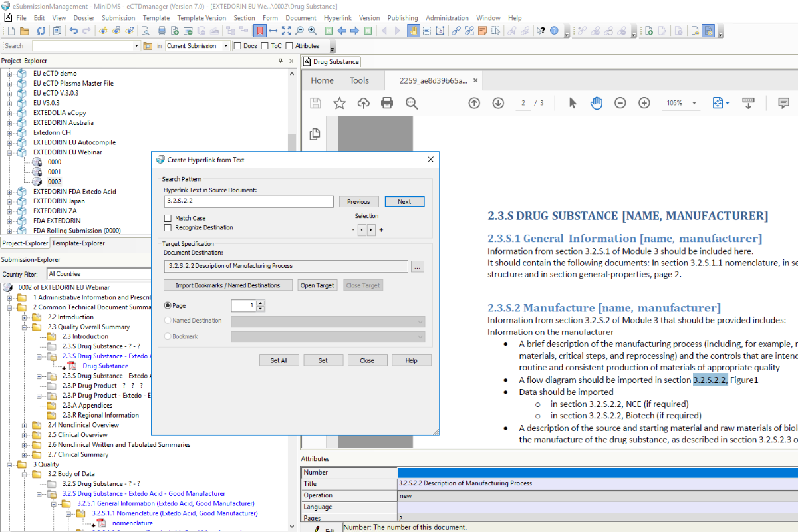Click the context-sensitive help question mark icon
Image resolution: width=798 pixels, height=532 pixels.
coord(540,30)
